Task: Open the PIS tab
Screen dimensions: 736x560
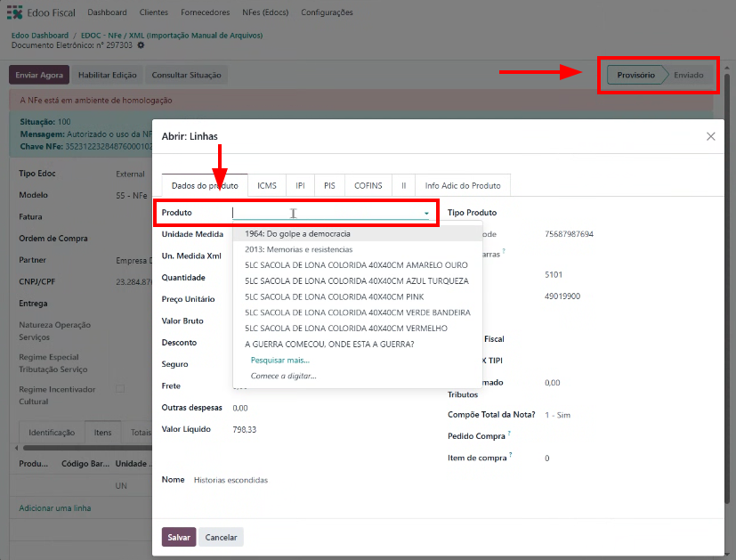Action: point(329,185)
